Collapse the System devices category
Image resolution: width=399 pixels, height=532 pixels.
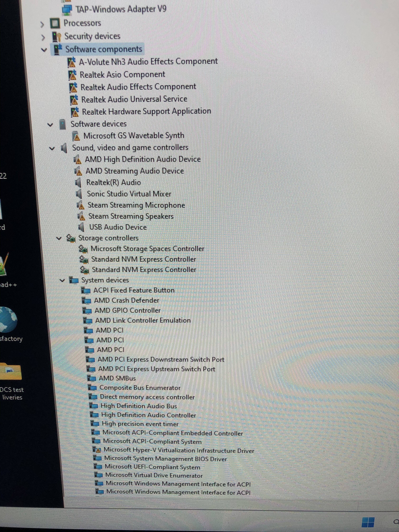(x=62, y=280)
